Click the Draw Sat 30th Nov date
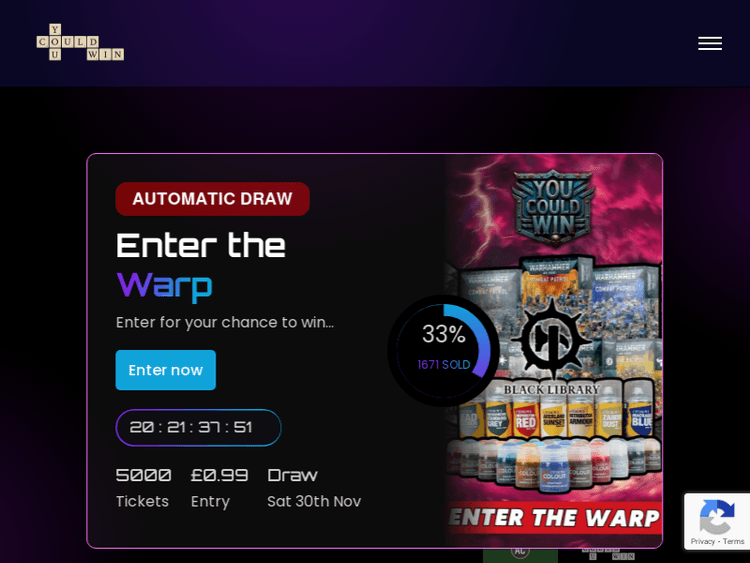Viewport: 750px width, 563px height. pos(314,487)
